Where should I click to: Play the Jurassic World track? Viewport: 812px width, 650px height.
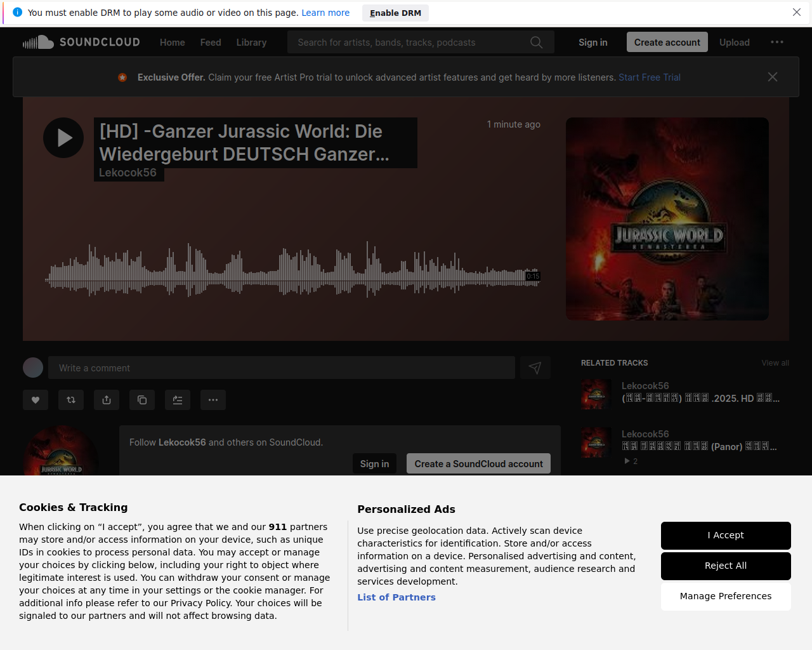pos(63,138)
